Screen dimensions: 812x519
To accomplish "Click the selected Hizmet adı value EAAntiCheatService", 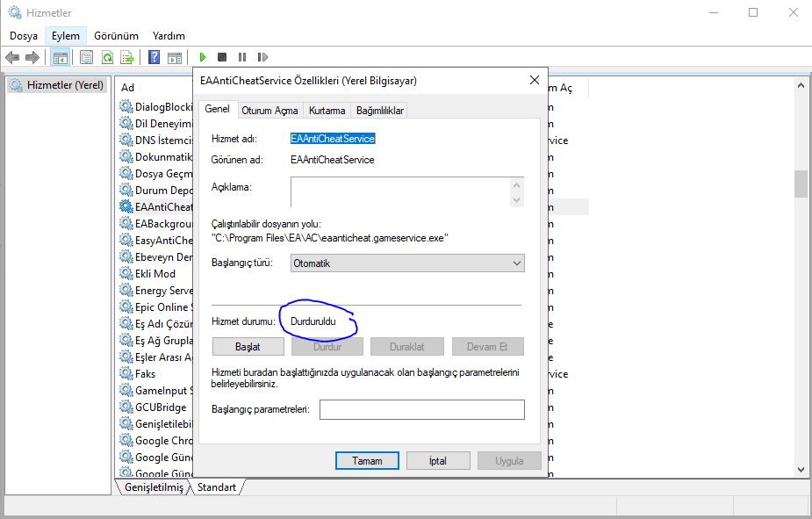I will (333, 138).
